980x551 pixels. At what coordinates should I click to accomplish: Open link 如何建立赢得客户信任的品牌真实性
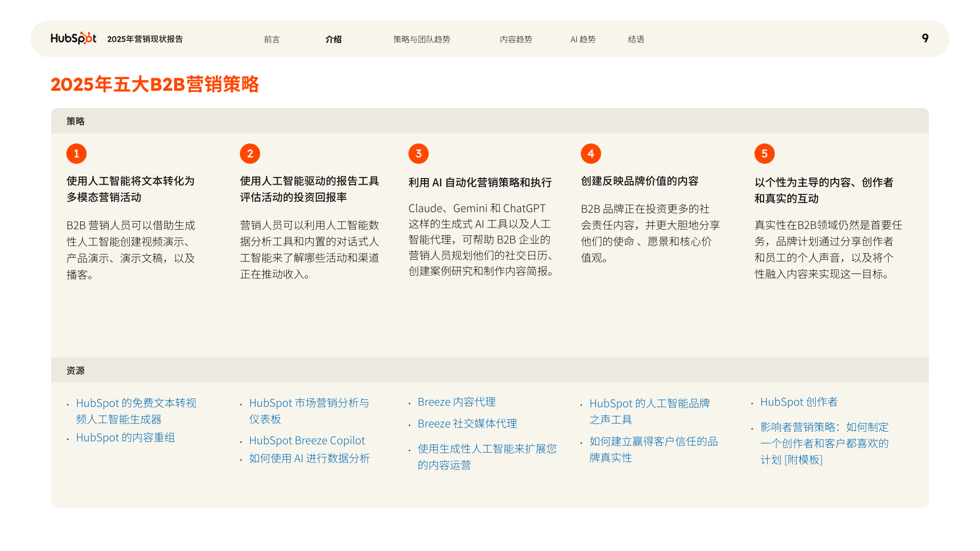pos(654,449)
